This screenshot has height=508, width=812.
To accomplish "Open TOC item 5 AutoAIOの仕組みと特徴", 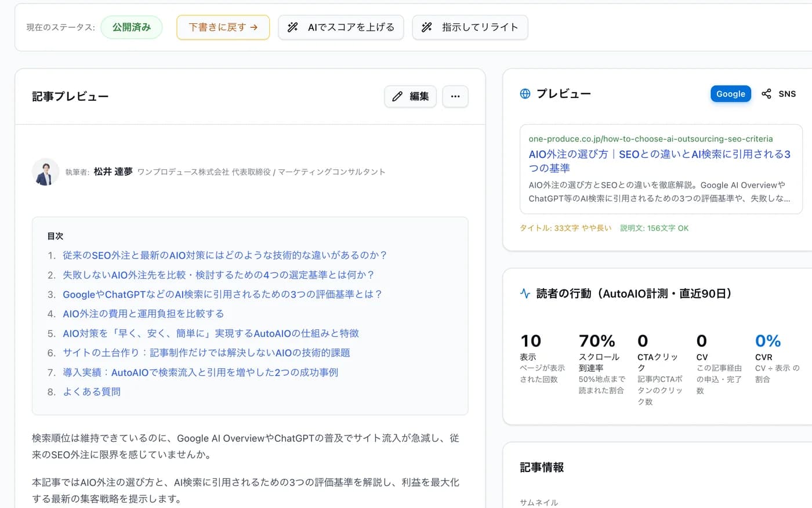I will (211, 333).
